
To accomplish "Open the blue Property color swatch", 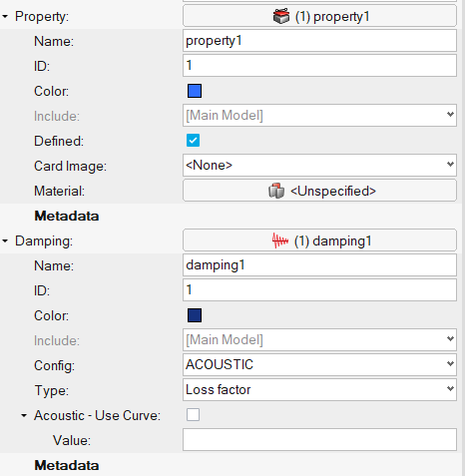I will [x=195, y=91].
